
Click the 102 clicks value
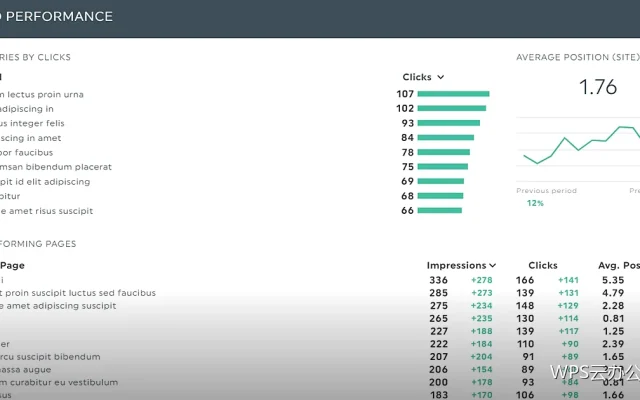point(405,109)
